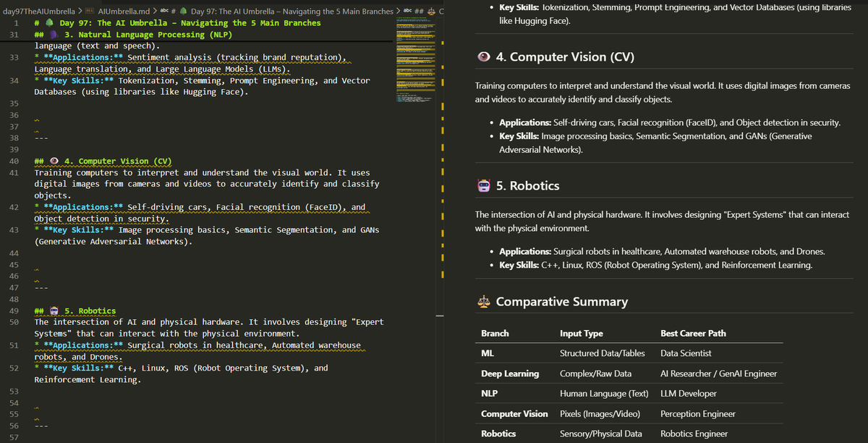Viewport: 868px width, 443px height.
Task: Click preview bullet 'Key Skills: Image processing basics'
Action: point(656,143)
